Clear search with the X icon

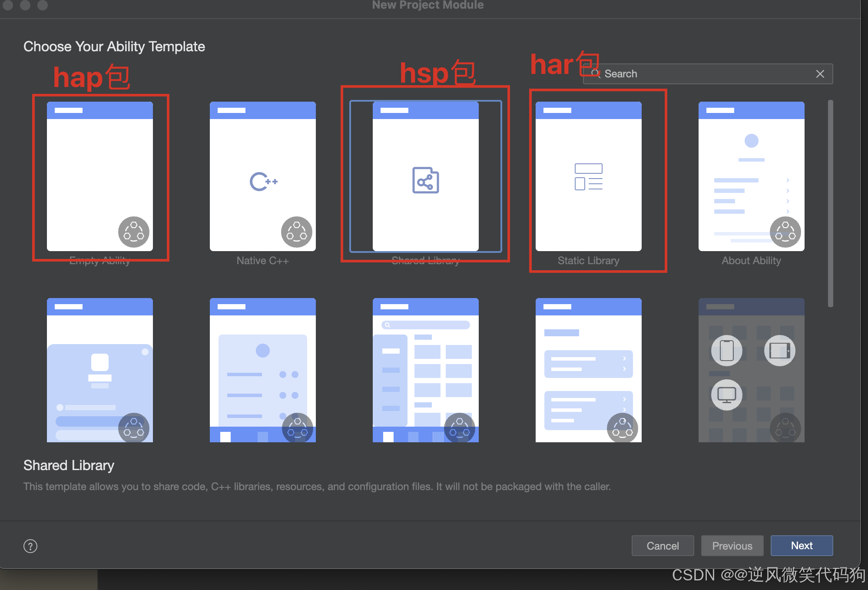click(820, 74)
